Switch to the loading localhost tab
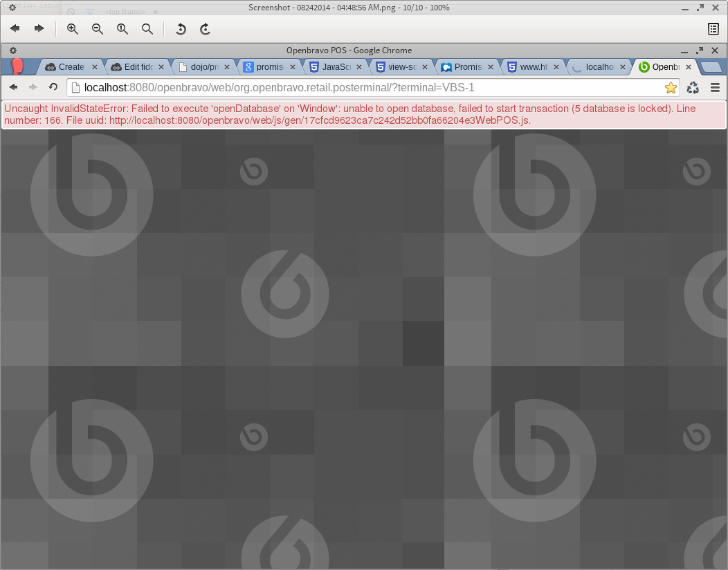Image resolution: width=728 pixels, height=570 pixels. (599, 67)
